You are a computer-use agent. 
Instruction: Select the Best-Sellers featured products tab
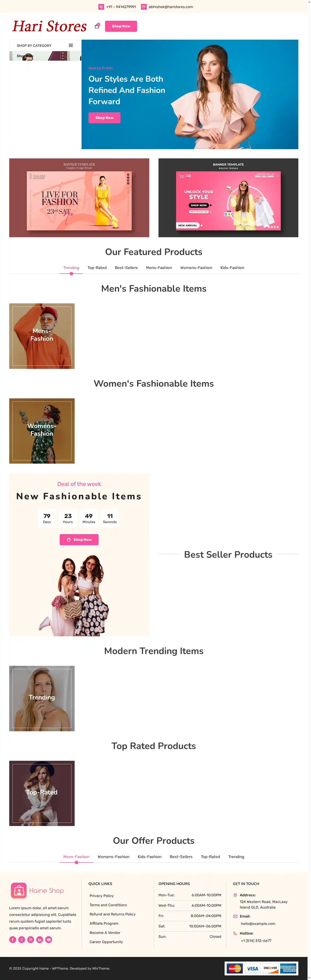(x=126, y=268)
